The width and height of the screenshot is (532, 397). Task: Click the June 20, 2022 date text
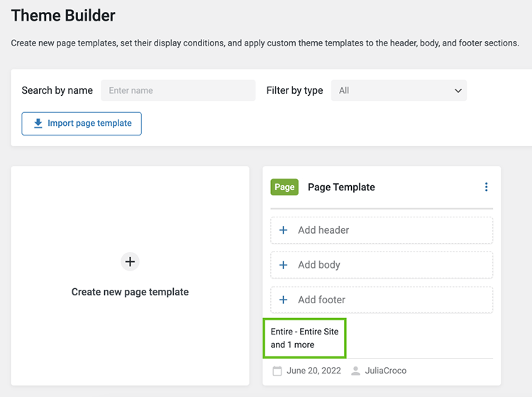tap(314, 371)
